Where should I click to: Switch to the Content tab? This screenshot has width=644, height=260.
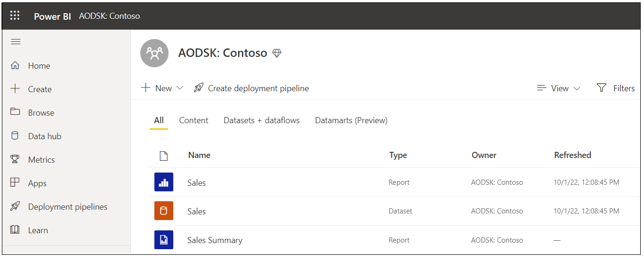tap(193, 120)
